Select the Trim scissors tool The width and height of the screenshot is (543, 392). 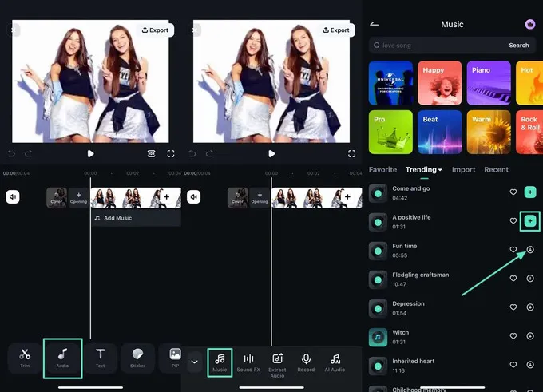click(25, 358)
